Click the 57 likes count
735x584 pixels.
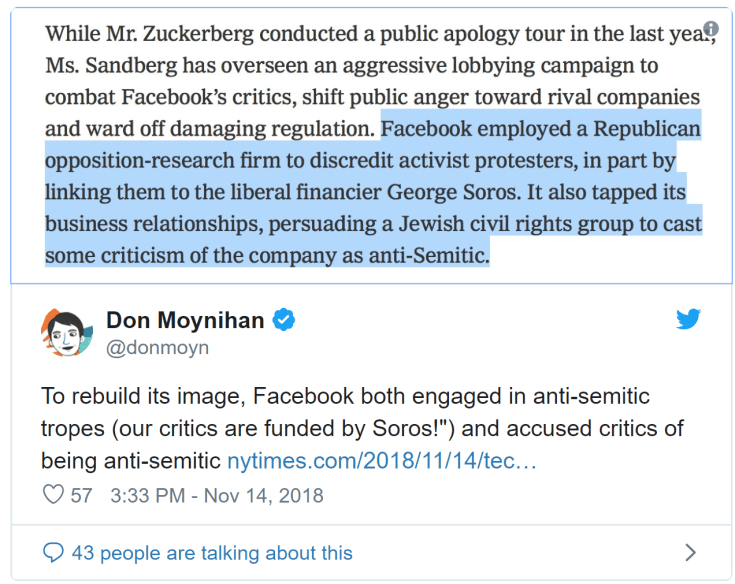click(80, 495)
